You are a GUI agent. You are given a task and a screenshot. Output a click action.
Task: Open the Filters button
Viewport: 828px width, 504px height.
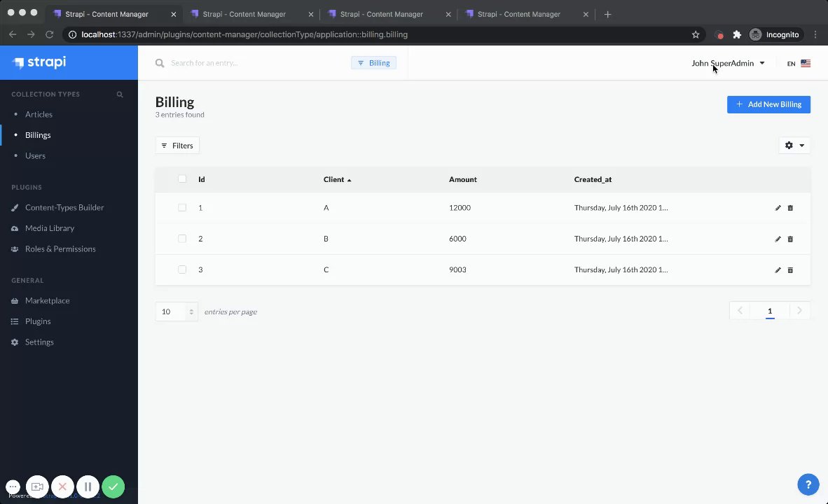(177, 145)
